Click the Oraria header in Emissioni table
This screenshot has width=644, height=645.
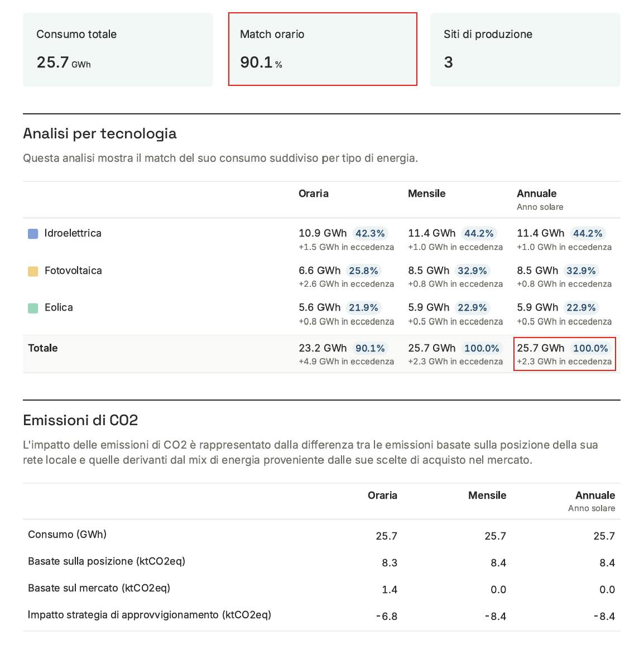(382, 495)
